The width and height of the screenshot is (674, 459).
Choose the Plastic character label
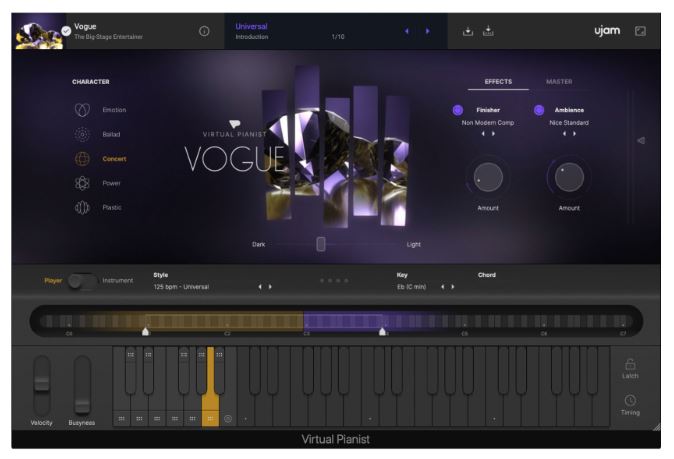[x=112, y=208]
